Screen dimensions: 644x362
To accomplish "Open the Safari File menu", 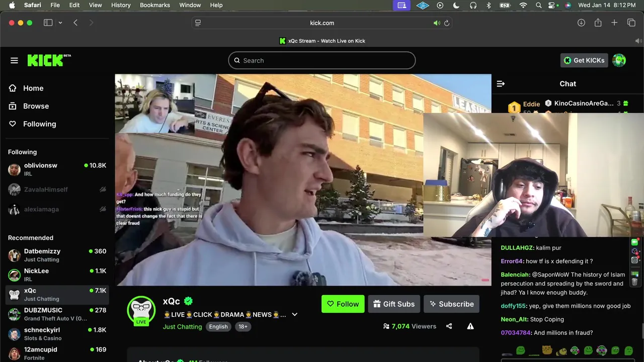I will pos(55,5).
